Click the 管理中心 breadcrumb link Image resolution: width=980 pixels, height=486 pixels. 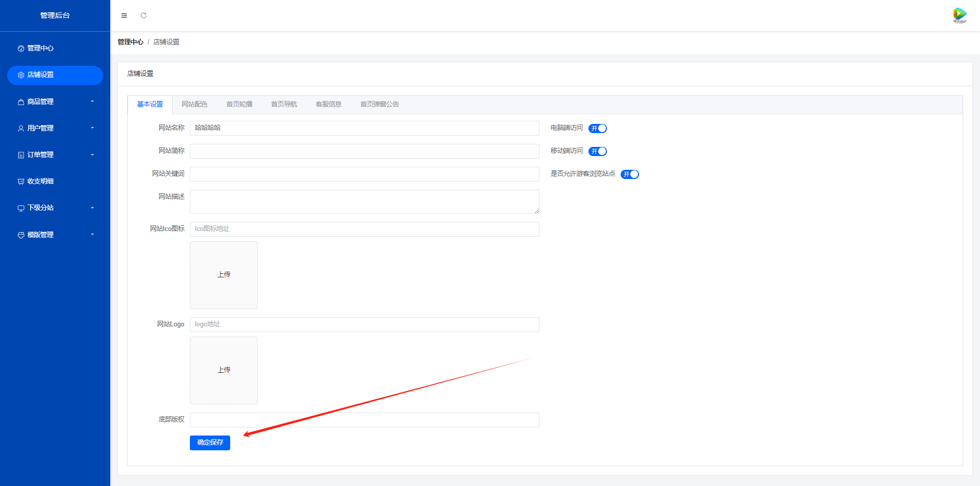pyautogui.click(x=130, y=42)
